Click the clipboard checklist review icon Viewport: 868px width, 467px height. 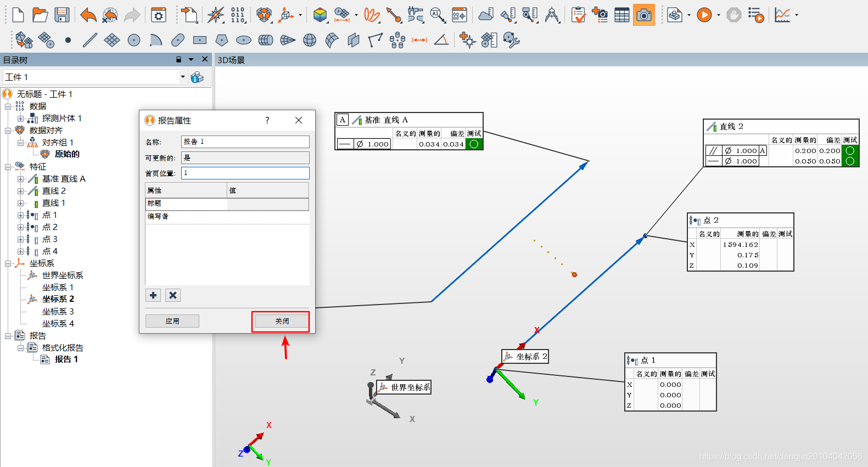click(578, 15)
